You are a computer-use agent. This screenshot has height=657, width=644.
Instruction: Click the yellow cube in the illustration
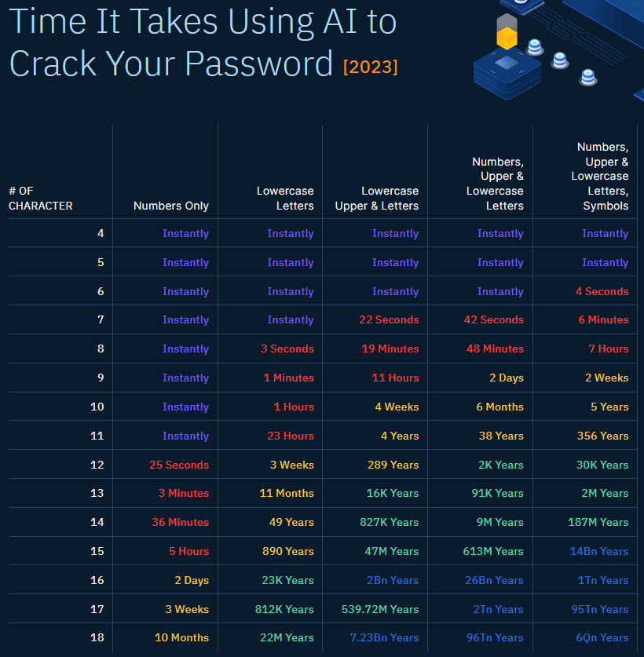coord(507,37)
